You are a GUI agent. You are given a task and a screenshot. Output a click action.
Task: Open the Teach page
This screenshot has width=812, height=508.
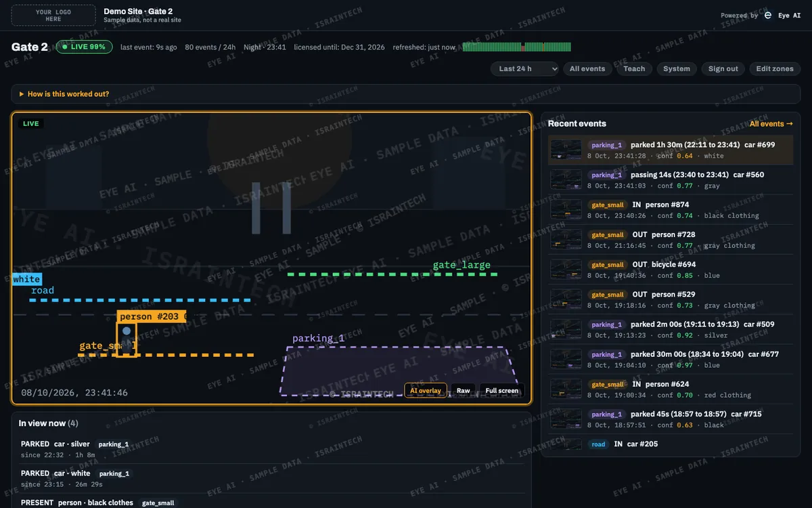tap(634, 68)
